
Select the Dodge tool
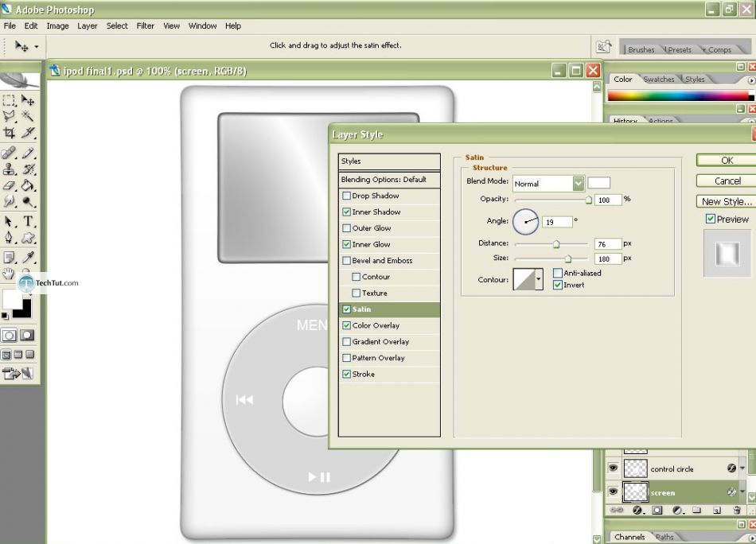28,201
